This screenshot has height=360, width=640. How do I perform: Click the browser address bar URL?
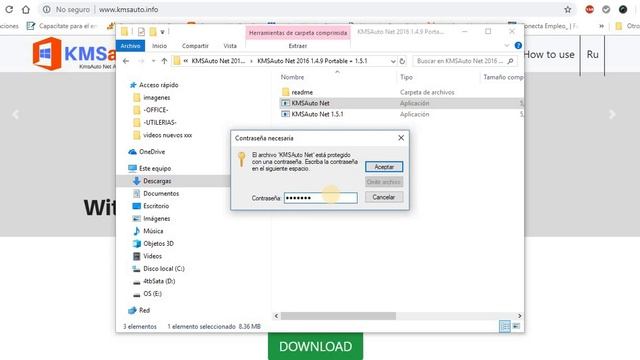coord(128,9)
